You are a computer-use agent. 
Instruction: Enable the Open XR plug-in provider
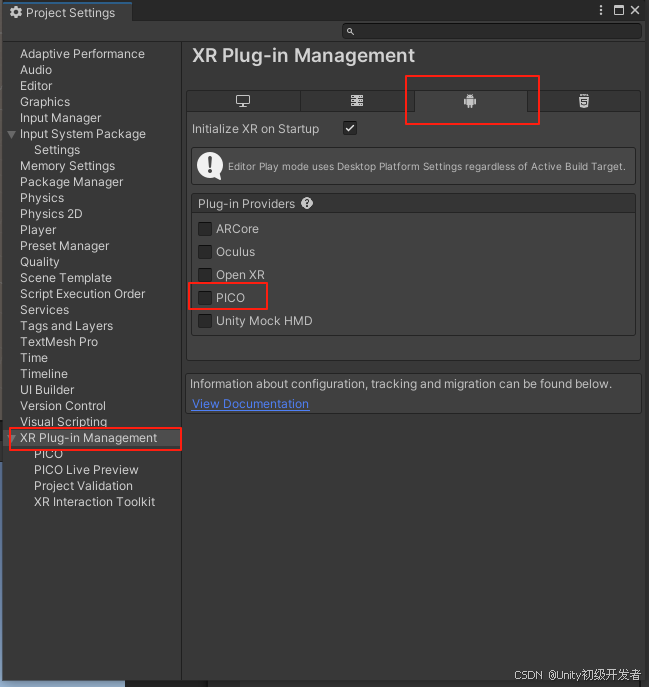(205, 275)
